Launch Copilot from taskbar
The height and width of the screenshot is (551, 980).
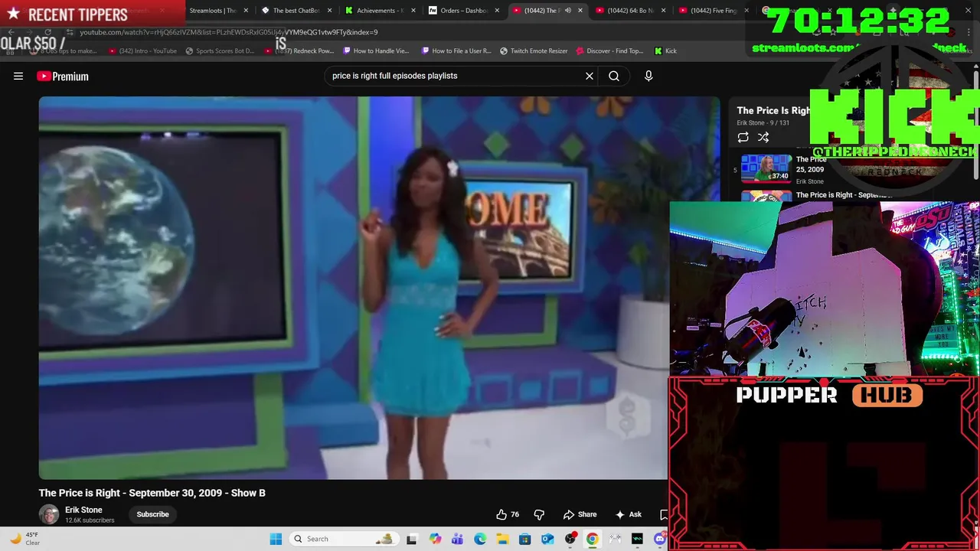pyautogui.click(x=436, y=539)
